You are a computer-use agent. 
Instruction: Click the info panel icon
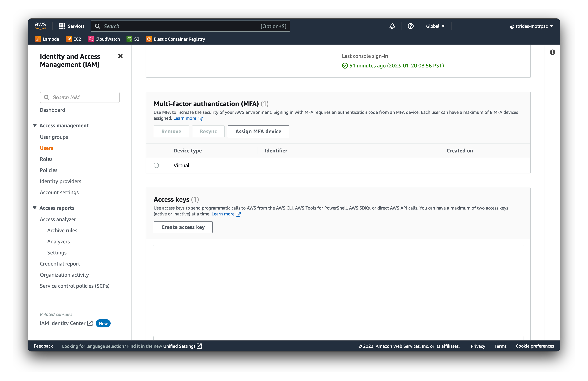point(552,52)
